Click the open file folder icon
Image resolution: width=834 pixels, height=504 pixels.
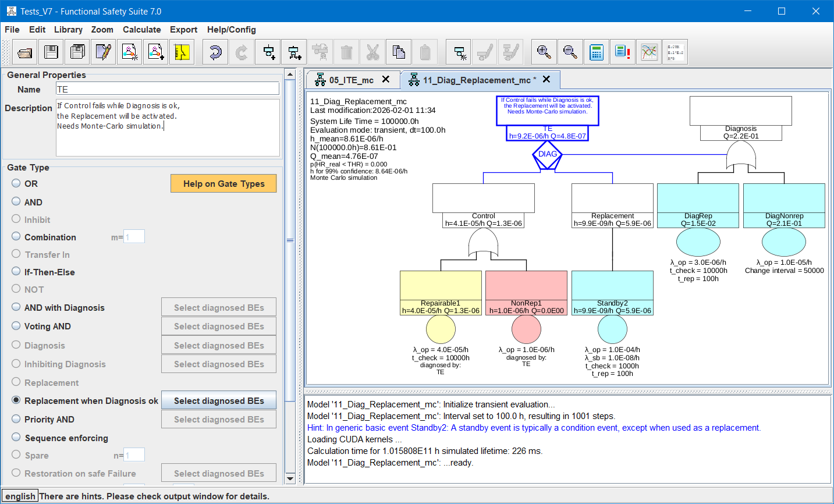[24, 52]
